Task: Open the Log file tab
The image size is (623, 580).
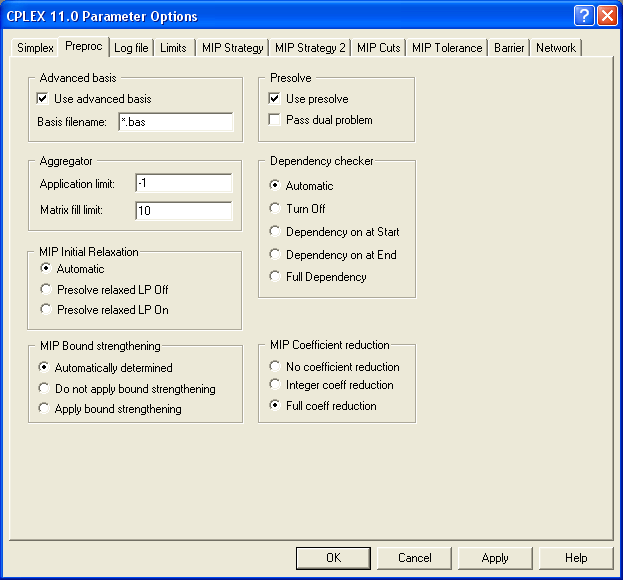Action: (x=131, y=48)
